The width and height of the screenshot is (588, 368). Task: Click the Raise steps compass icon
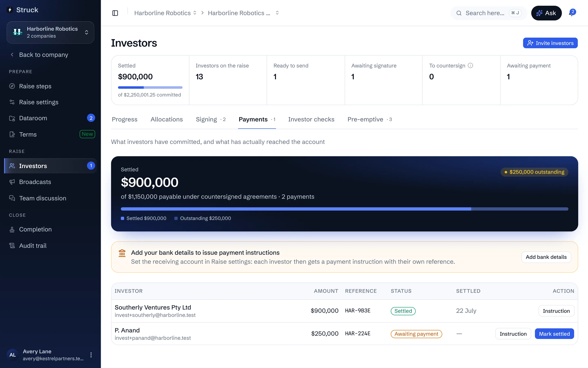[x=12, y=86]
